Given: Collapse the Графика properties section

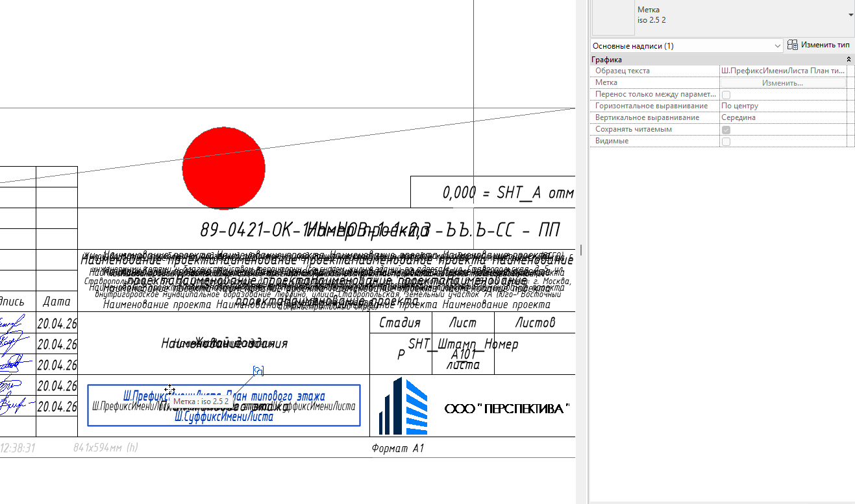Looking at the screenshot, I should (849, 60).
